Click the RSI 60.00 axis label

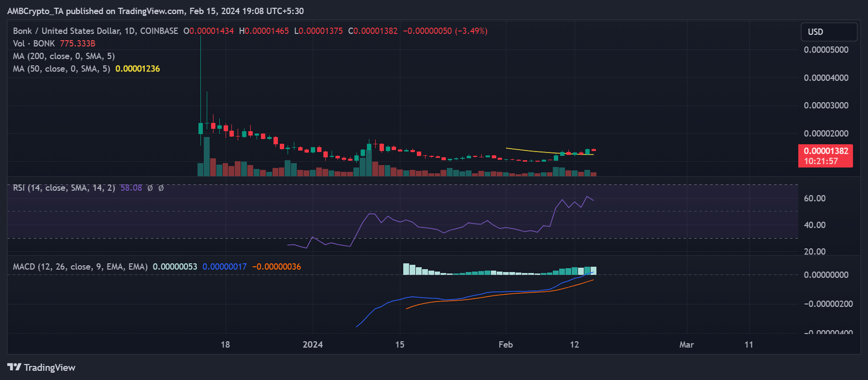(815, 198)
